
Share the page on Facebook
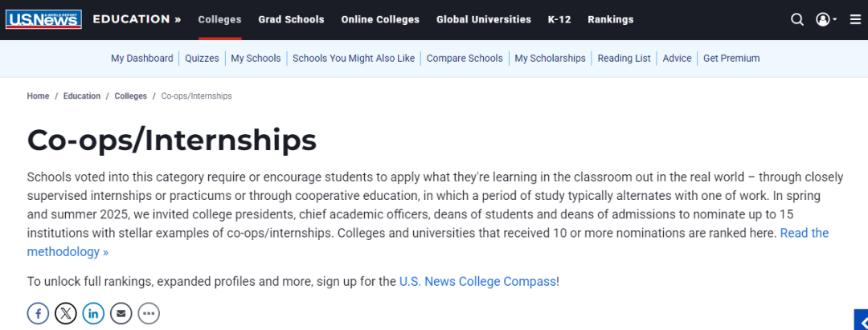38,313
